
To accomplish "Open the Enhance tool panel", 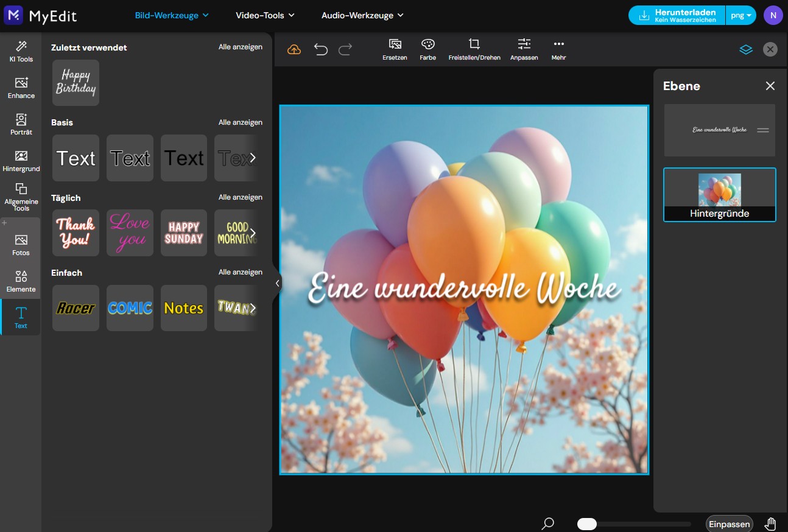I will click(x=21, y=88).
